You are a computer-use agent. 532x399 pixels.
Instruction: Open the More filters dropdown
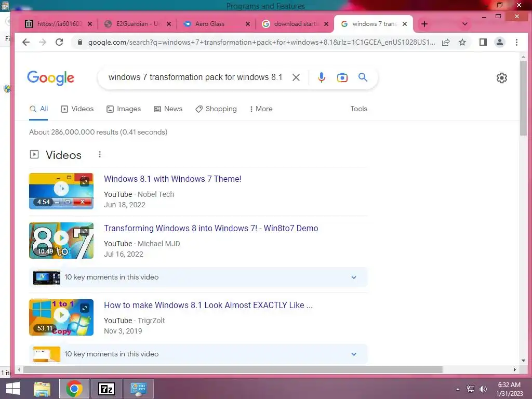click(261, 109)
